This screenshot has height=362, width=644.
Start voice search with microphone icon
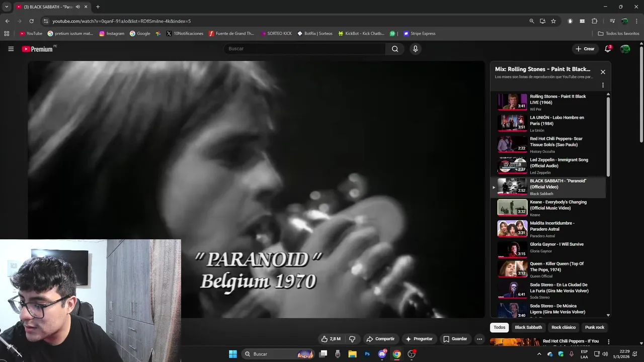point(415,49)
